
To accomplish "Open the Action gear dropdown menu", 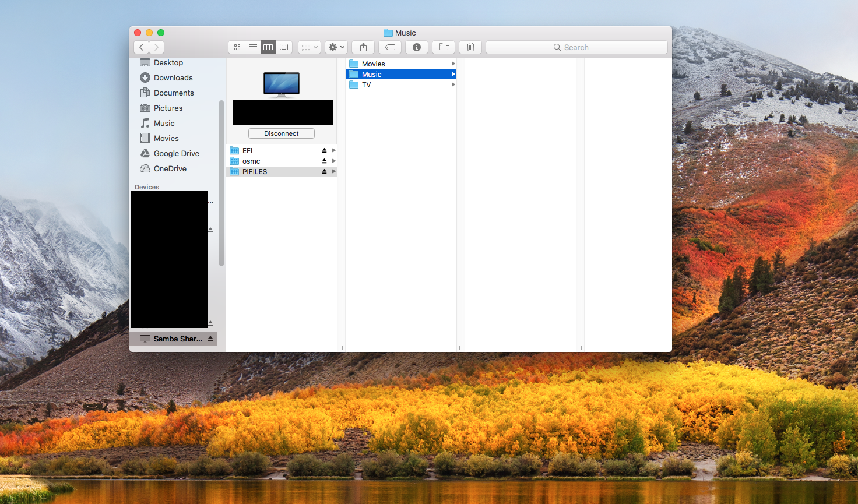I will (x=335, y=47).
